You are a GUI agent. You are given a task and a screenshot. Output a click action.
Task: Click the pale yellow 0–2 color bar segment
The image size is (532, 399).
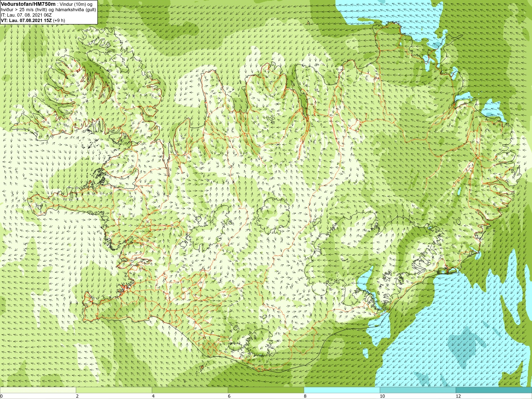[38, 390]
